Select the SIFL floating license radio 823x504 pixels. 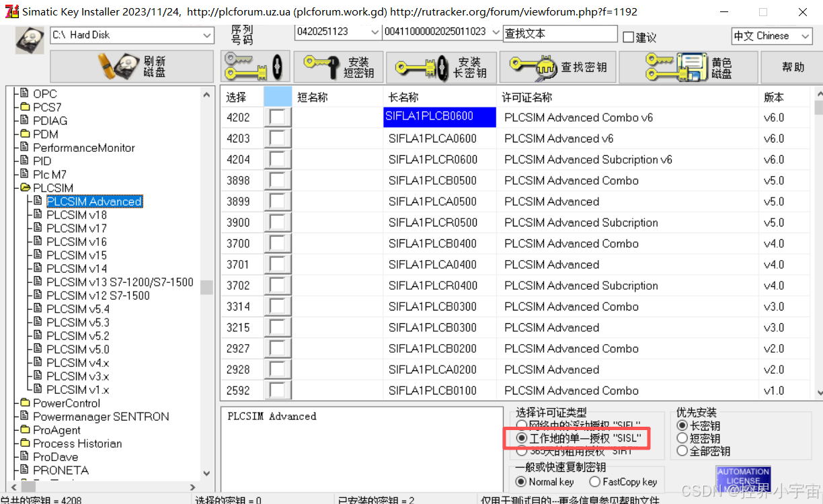tap(522, 425)
